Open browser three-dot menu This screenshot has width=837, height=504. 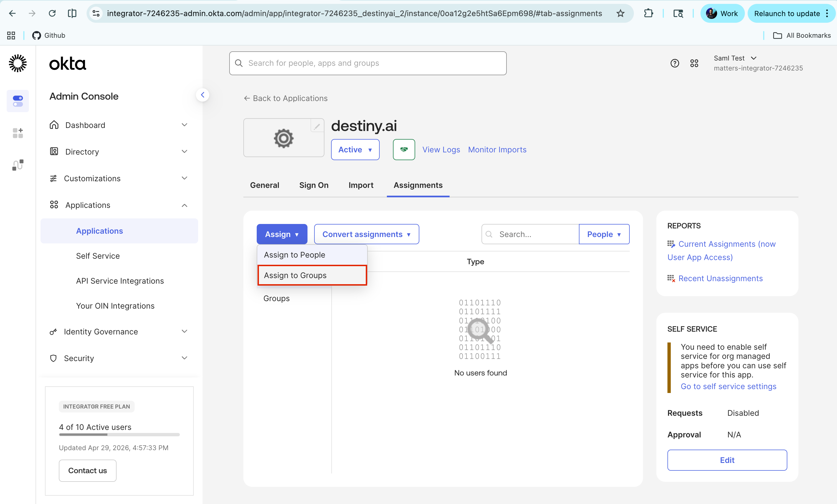click(827, 13)
